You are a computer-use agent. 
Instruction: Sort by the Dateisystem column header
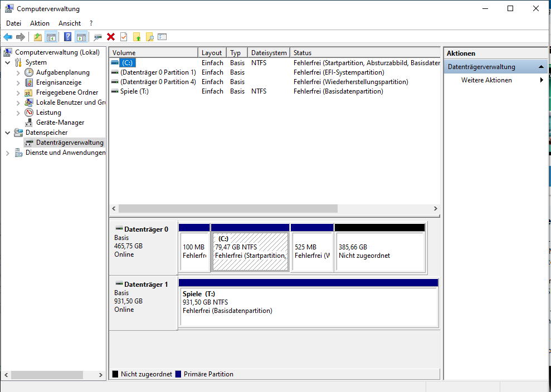[x=269, y=53]
